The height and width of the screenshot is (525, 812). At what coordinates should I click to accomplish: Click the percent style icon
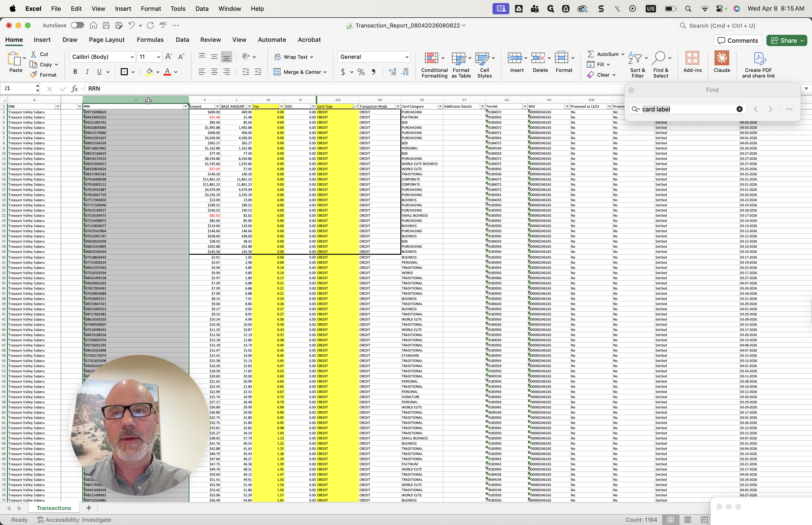[361, 72]
